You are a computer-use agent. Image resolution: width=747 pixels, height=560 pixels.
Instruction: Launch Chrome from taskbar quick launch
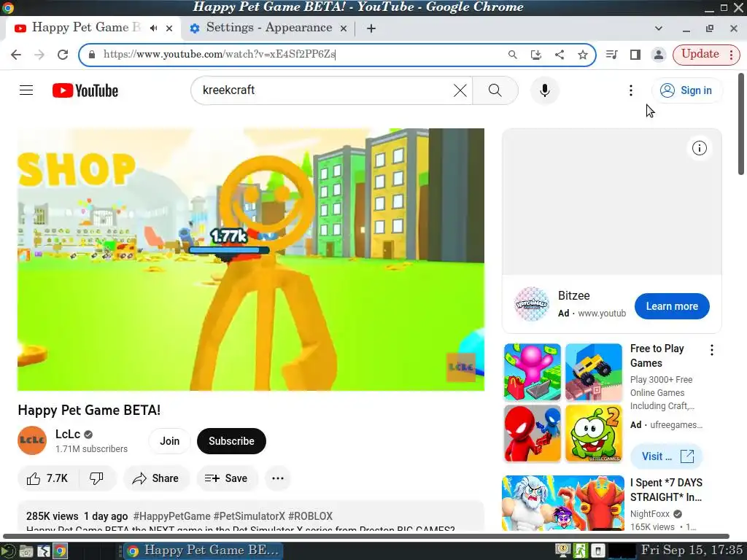pyautogui.click(x=60, y=551)
